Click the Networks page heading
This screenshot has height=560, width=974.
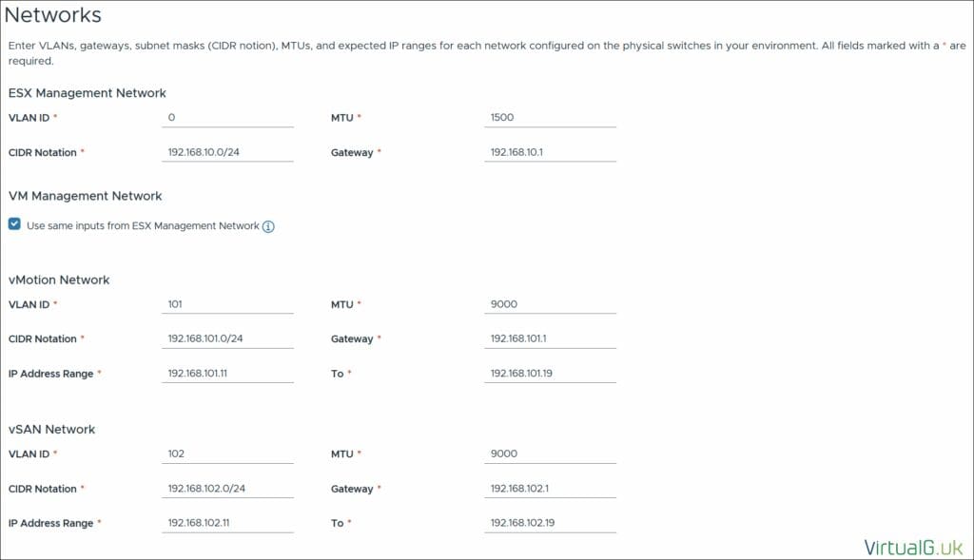coord(53,16)
